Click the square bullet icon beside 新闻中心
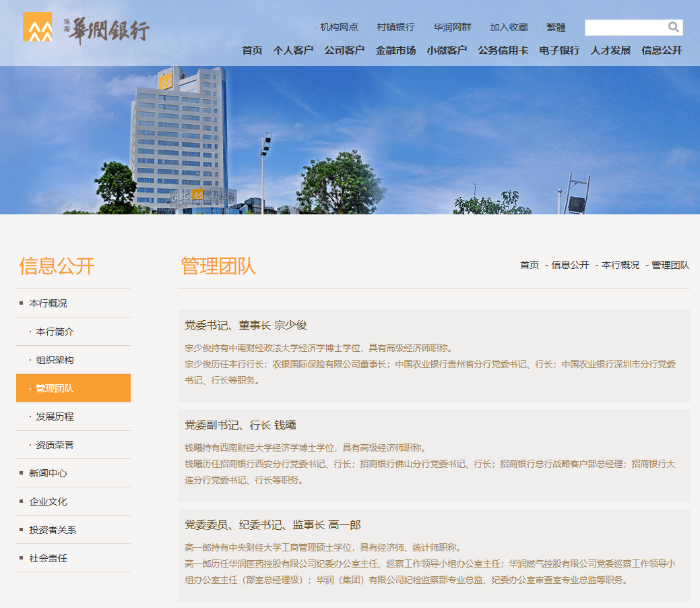 22,473
